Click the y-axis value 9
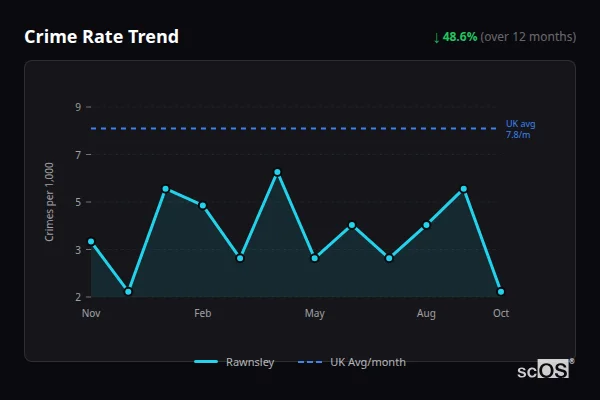Viewport: 600px width, 400px height. 78,107
